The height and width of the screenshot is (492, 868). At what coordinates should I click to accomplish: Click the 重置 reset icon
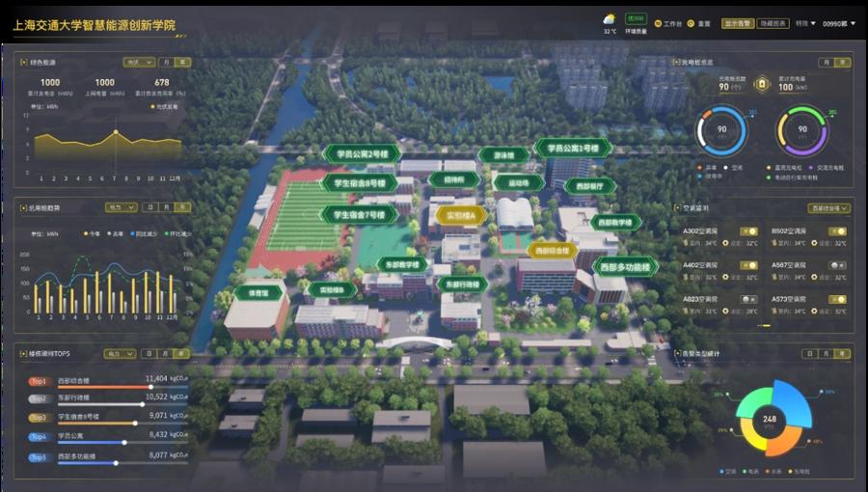point(691,23)
